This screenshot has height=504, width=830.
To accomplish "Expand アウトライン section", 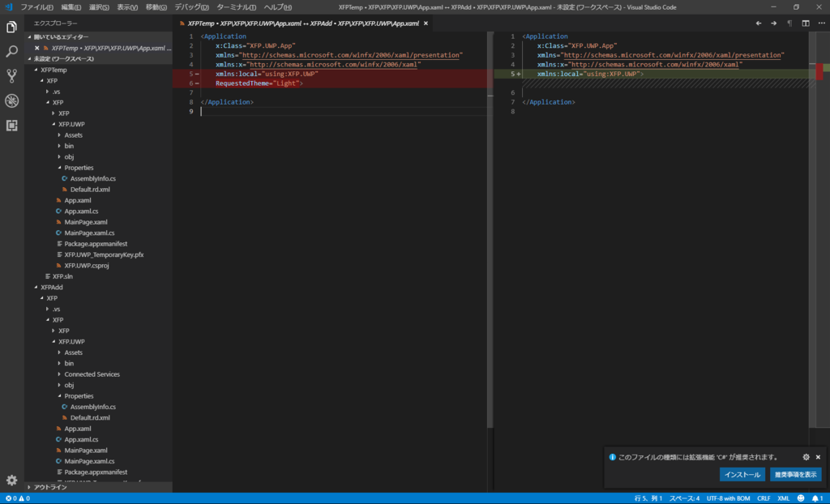I will point(98,487).
